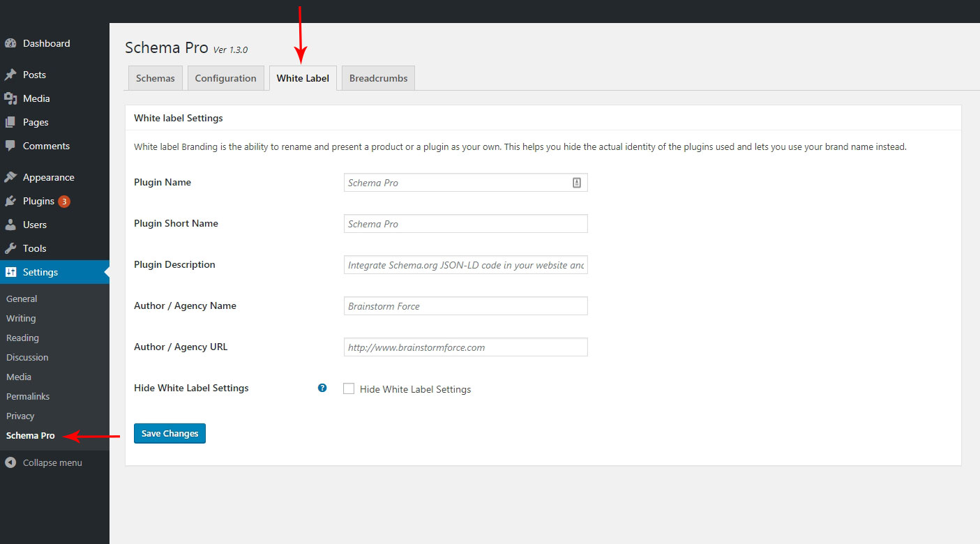
Task: Enable Hide White Label Settings checkbox
Action: [x=349, y=389]
